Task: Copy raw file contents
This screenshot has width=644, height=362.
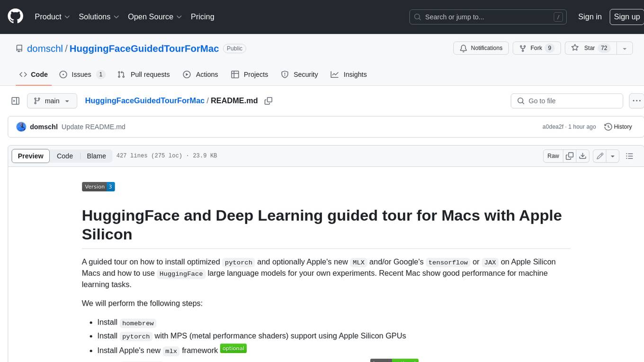Action: [570, 156]
